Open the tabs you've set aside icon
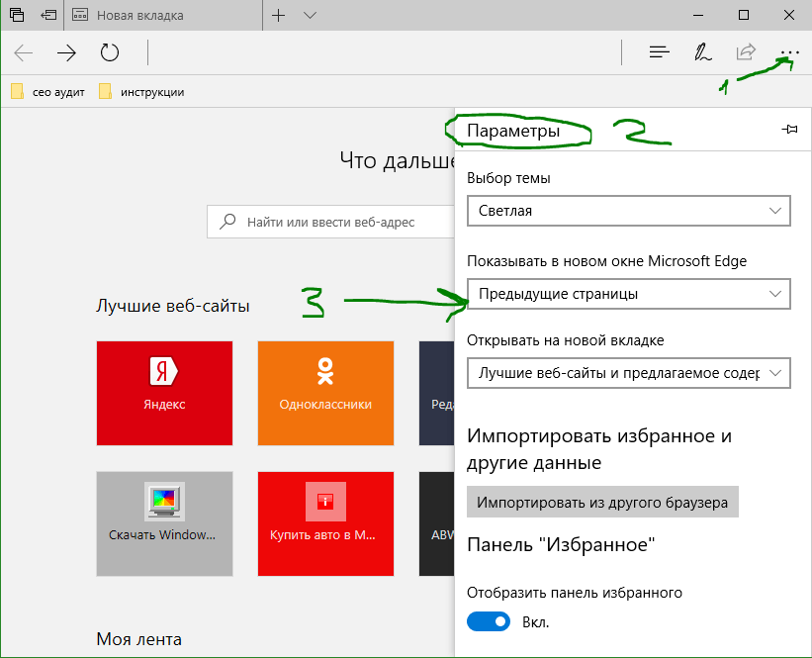This screenshot has width=812, height=658. (x=17, y=15)
